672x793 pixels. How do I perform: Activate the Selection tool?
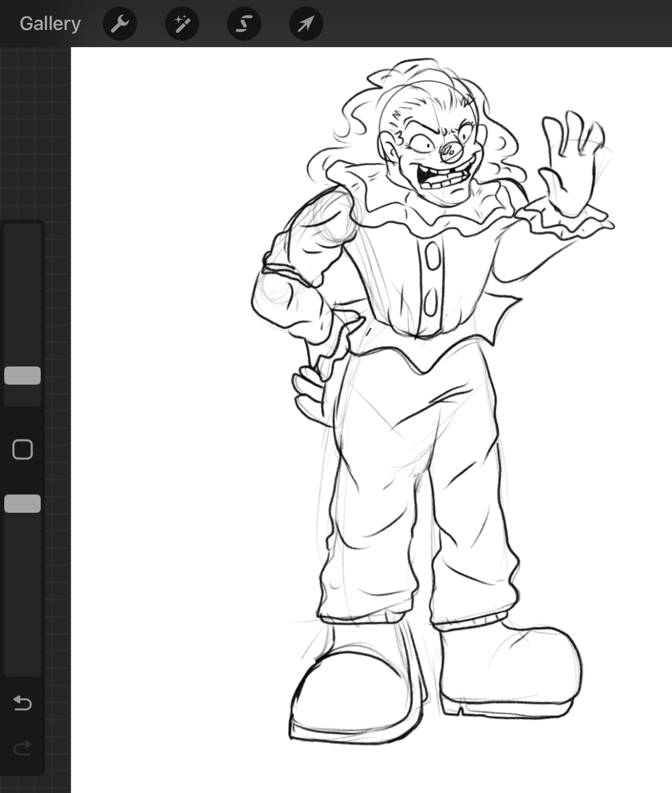point(244,24)
